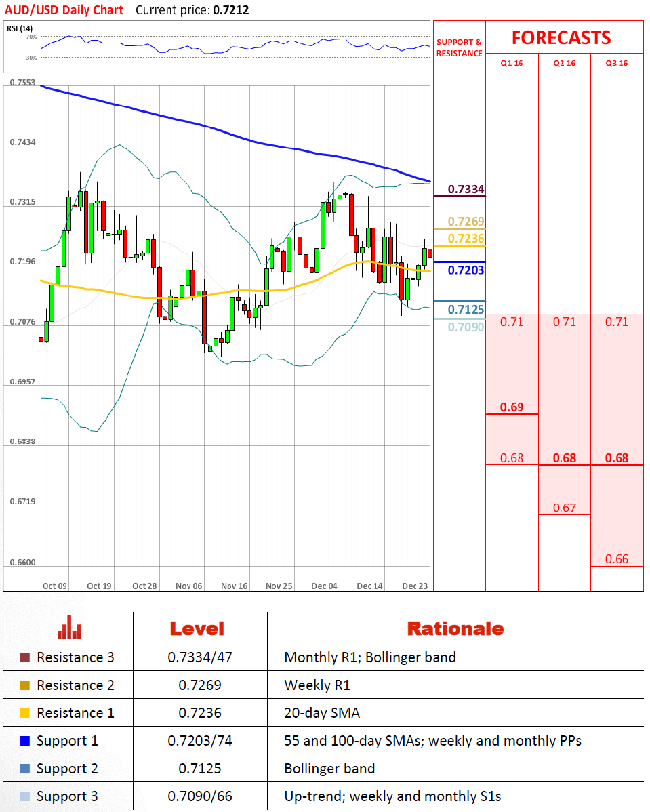Viewport: 650px width, 812px height.
Task: Click the 20-day SMA rationale
Action: pyautogui.click(x=322, y=714)
